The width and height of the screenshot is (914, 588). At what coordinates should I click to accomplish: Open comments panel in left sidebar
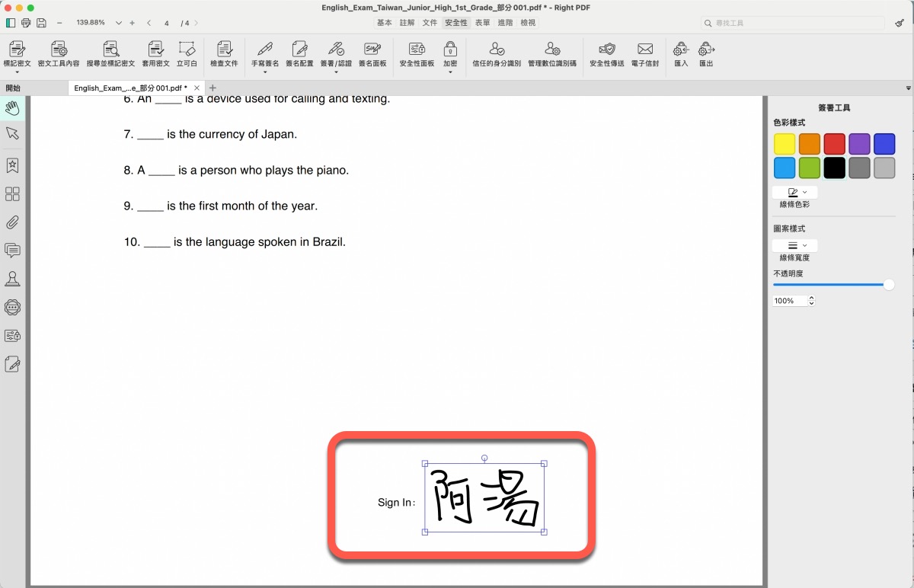[12, 250]
